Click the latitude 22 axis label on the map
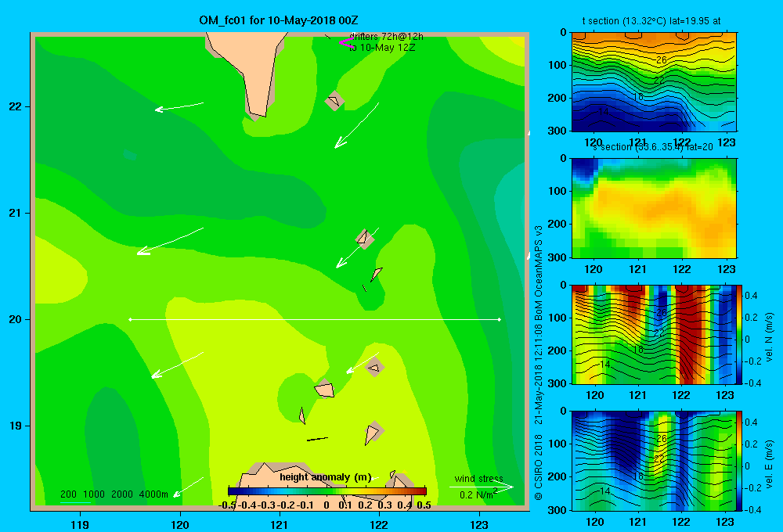The image size is (783, 532). [16, 106]
